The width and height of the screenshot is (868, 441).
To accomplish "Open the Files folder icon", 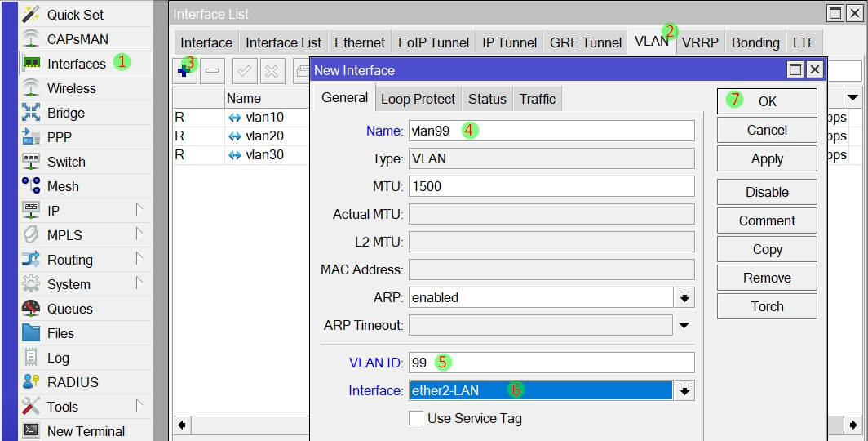I will pos(32,333).
